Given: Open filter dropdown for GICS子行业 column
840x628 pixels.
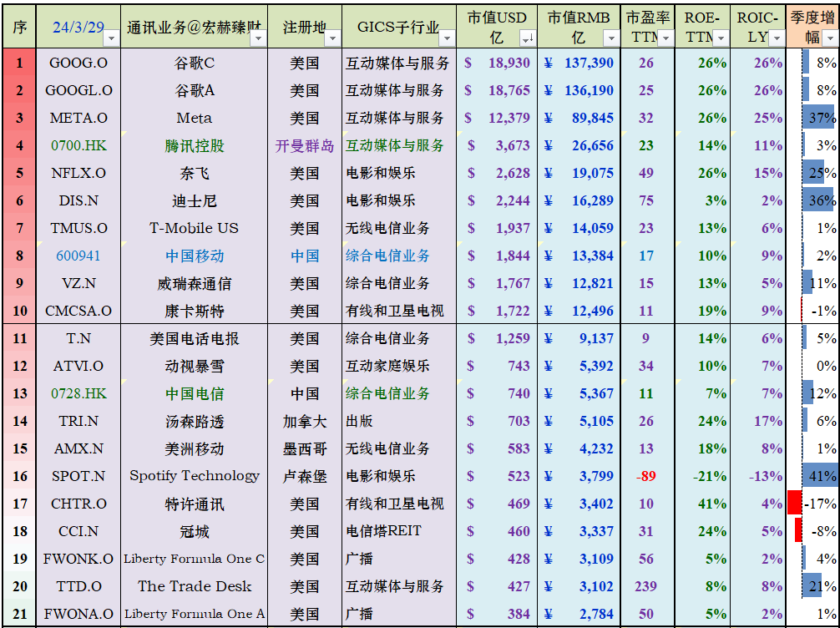Looking at the screenshot, I should pyautogui.click(x=448, y=38).
